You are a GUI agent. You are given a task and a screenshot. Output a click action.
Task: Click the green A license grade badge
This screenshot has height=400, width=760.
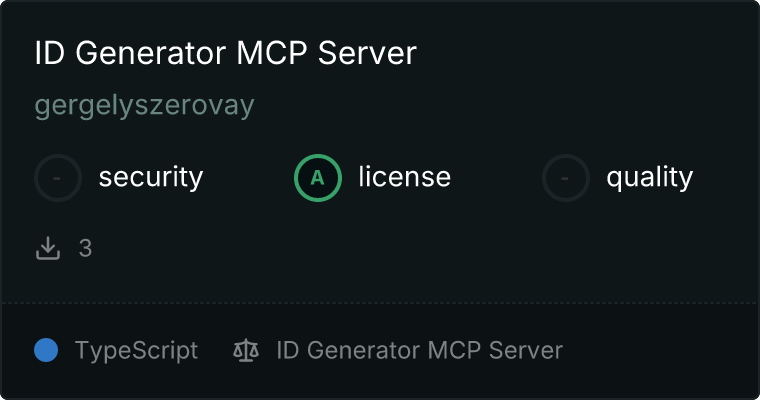click(318, 178)
